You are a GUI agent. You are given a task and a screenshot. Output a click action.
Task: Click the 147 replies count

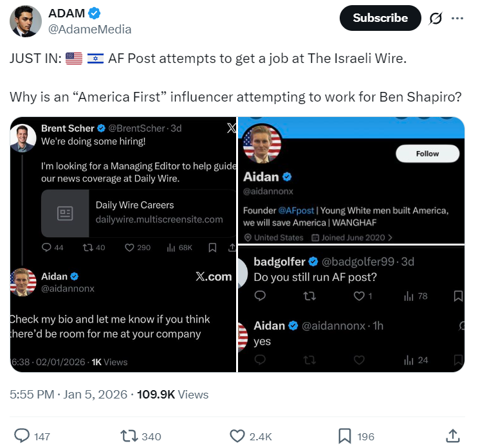tap(42, 436)
